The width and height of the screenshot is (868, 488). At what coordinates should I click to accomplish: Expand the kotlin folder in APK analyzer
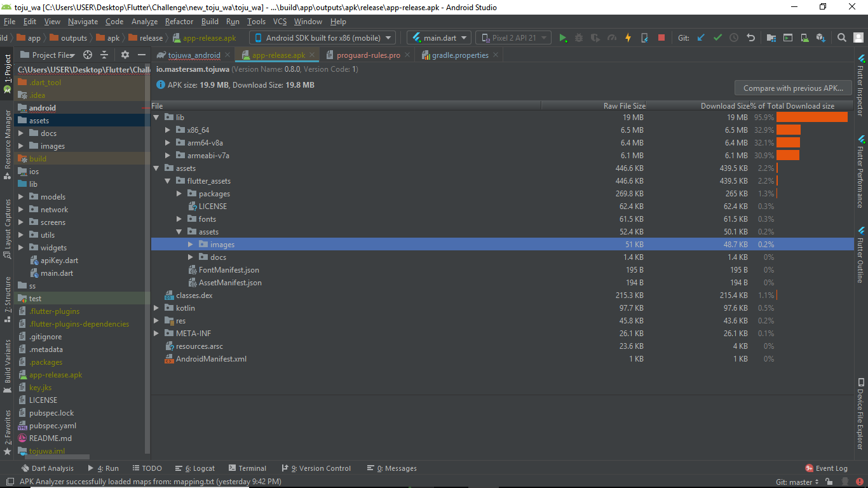pos(156,308)
